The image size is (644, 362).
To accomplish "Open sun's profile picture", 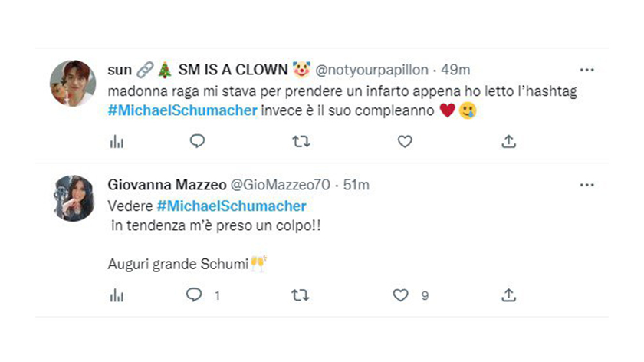I will click(x=72, y=83).
